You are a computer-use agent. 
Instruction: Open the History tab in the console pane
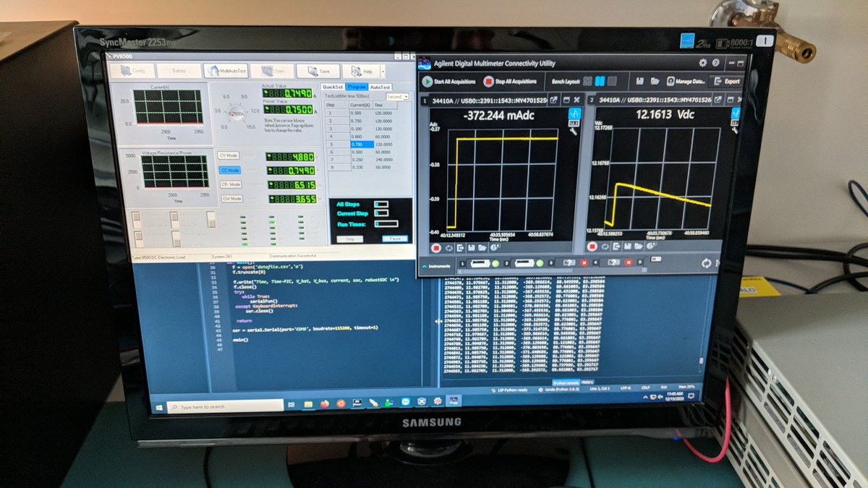pyautogui.click(x=587, y=382)
